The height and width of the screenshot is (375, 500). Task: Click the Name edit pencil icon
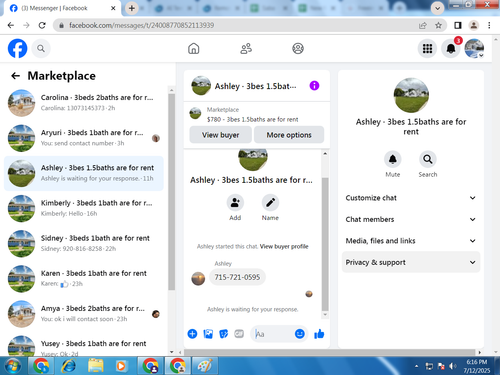[x=270, y=203]
